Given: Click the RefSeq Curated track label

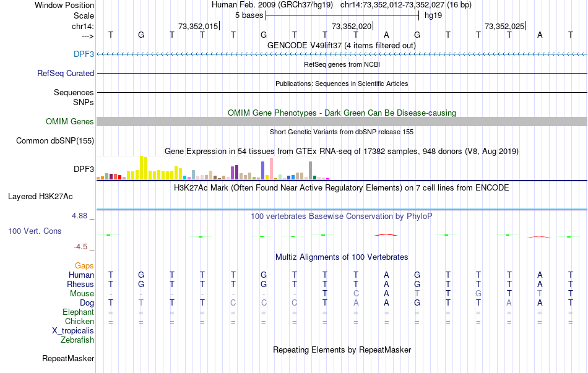Looking at the screenshot, I should 65,73.
